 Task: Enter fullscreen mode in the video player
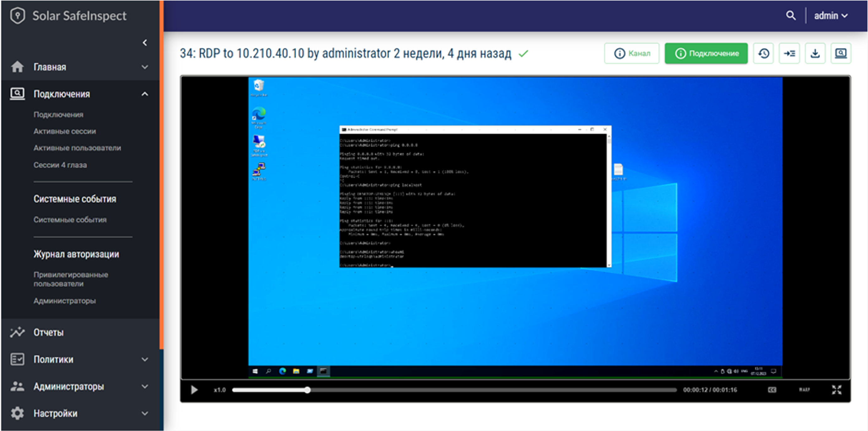click(836, 390)
